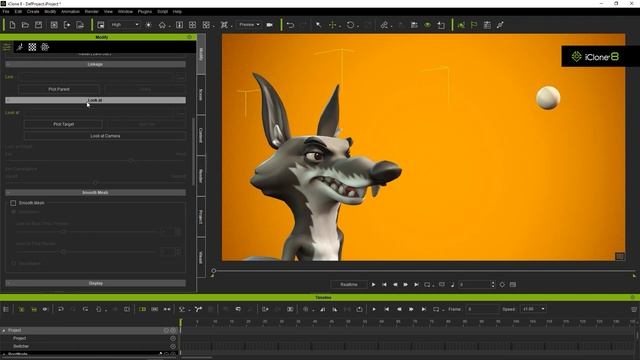Open the Render menu
The image size is (640, 360).
coord(92,12)
